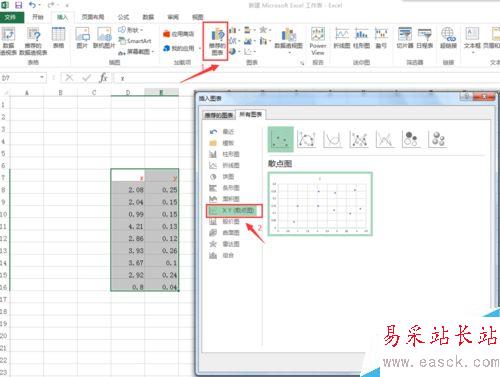The image size is (500, 377).
Task: Choose the 3-D Bubble chart subtype
Action: [438, 139]
